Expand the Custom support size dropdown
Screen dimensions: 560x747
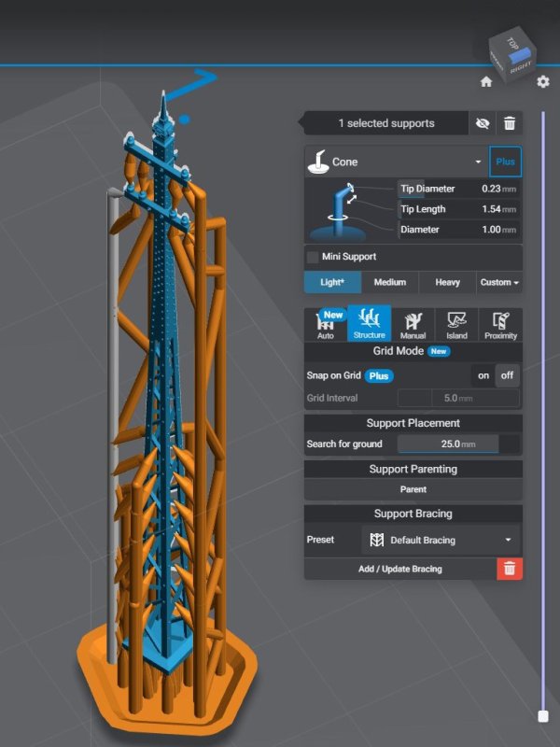[499, 283]
